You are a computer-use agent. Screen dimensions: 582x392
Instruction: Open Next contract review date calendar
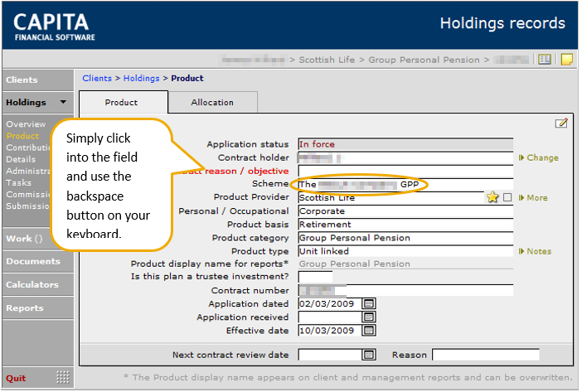coord(369,355)
